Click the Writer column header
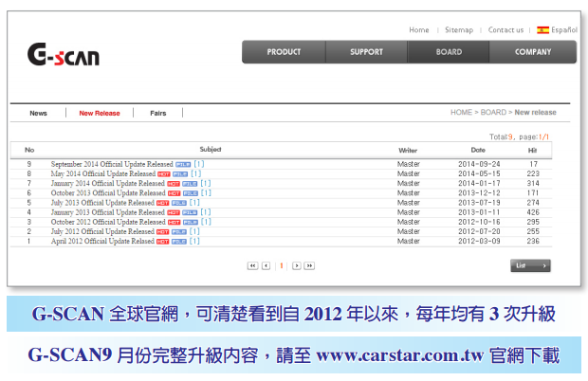Image resolution: width=588 pixels, height=381 pixels. (408, 151)
